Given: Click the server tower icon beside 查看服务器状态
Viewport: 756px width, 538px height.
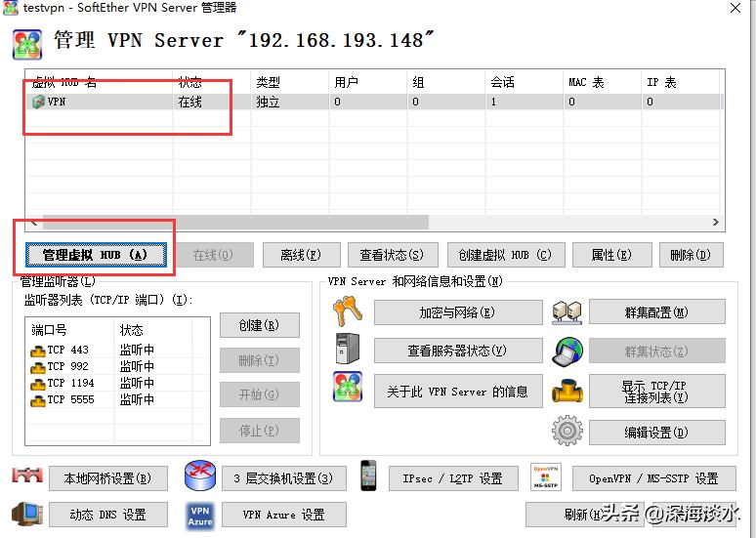Looking at the screenshot, I should pos(347,349).
